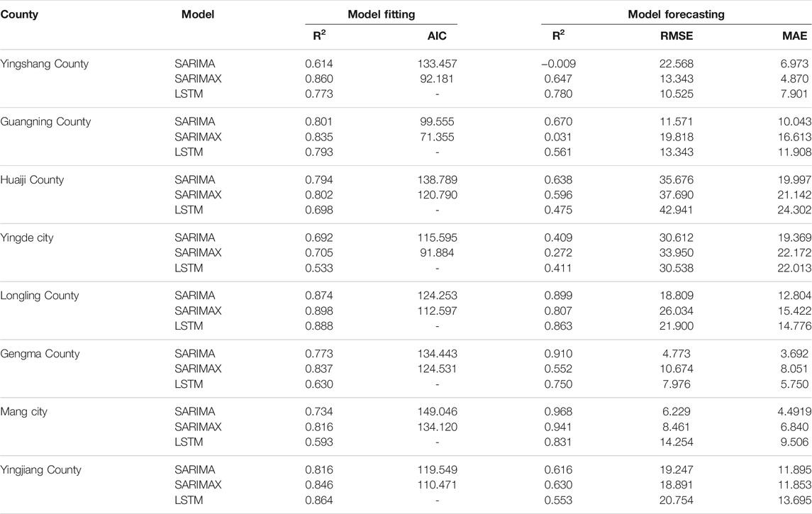The height and width of the screenshot is (514, 812).
Task: Select the Mang city row label
Action: click(x=24, y=412)
